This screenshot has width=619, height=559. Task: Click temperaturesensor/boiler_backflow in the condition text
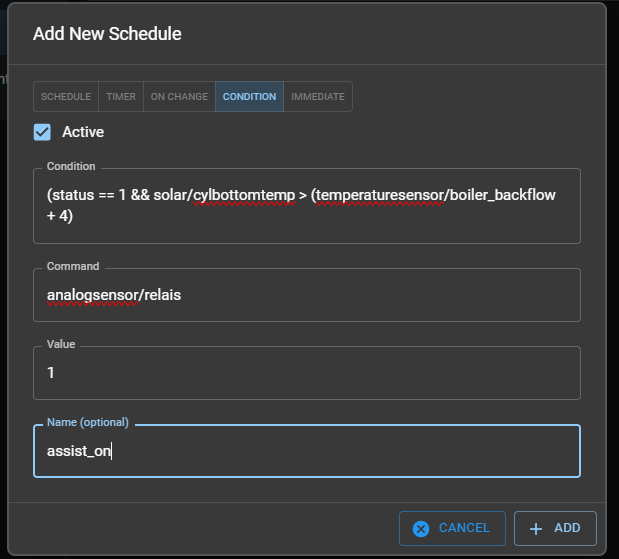pos(434,194)
